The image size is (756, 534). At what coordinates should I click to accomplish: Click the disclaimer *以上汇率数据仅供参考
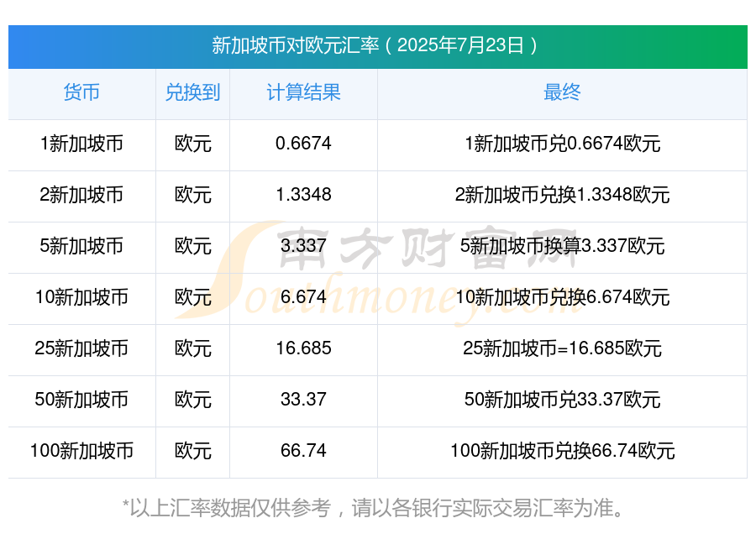[x=227, y=508]
